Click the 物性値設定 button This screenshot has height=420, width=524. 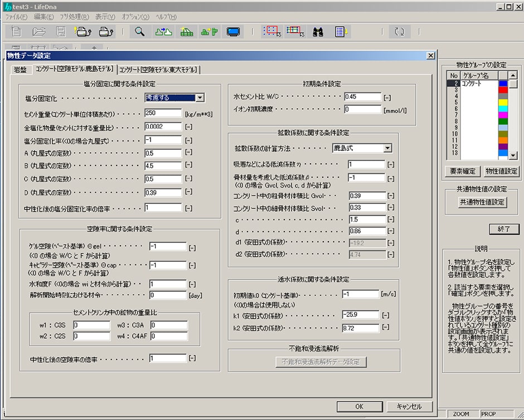click(501, 171)
